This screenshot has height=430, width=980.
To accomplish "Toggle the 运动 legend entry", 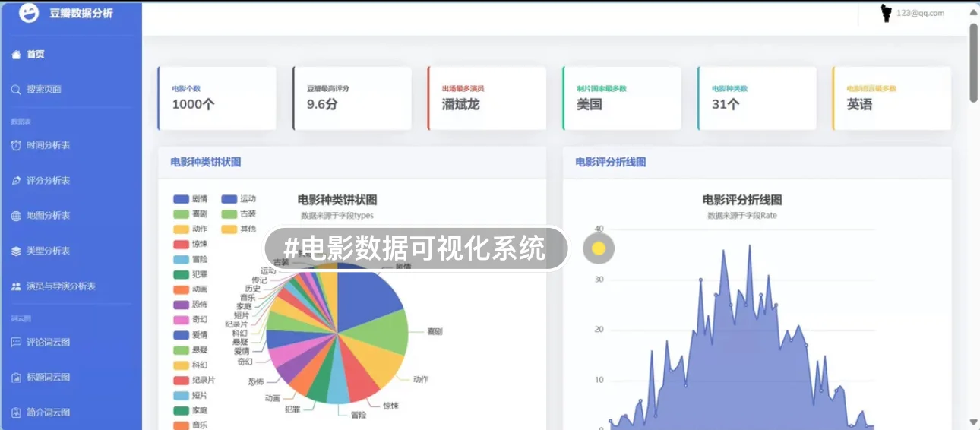I will 239,199.
